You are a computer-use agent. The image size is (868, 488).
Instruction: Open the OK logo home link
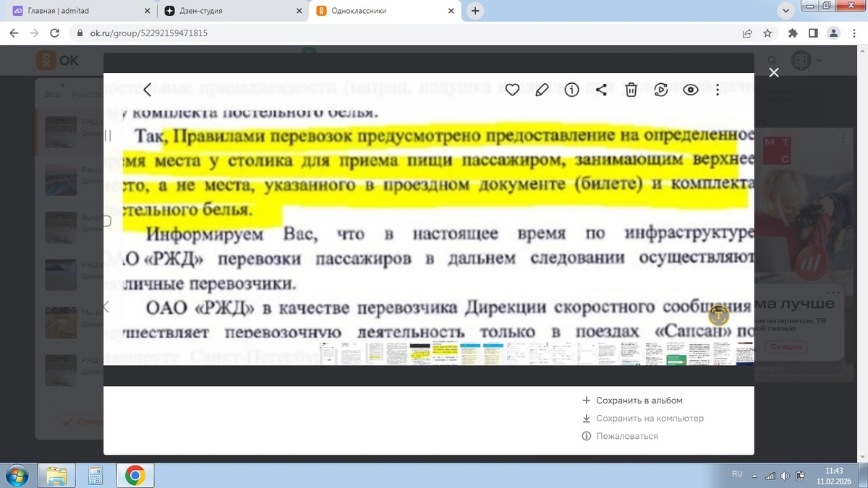[x=58, y=61]
